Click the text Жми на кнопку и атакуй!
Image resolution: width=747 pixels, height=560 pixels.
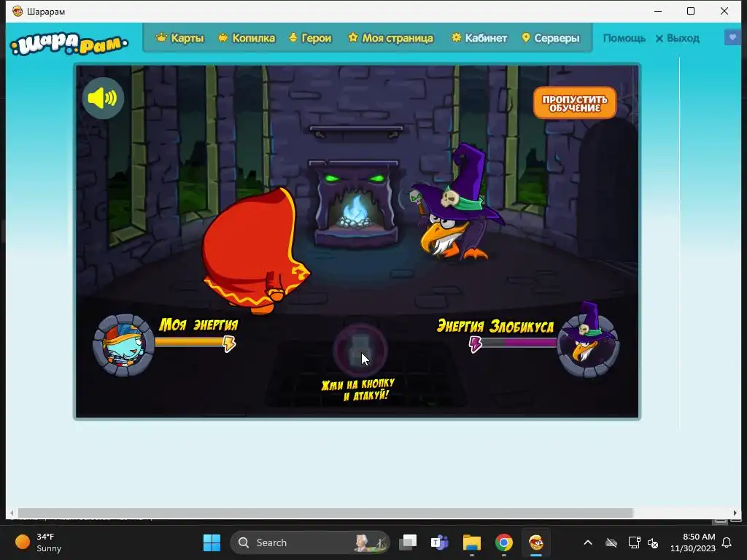tap(358, 389)
